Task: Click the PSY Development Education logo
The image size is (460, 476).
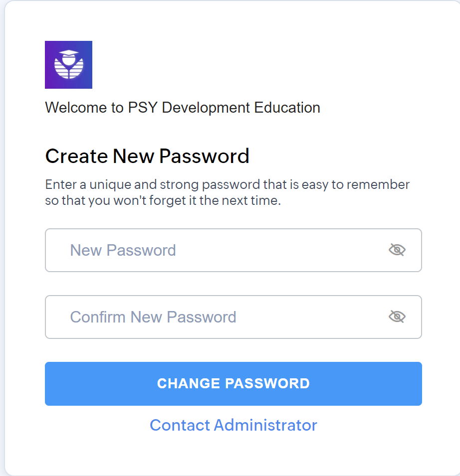Action: tap(69, 65)
